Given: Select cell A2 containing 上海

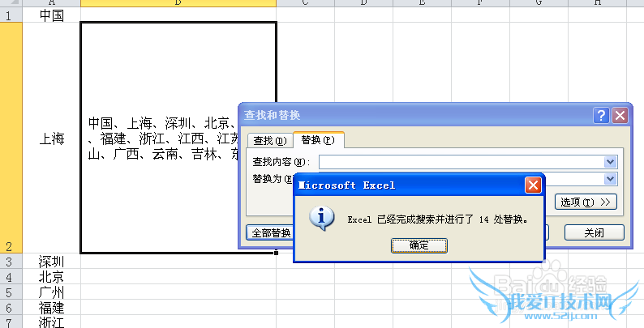Looking at the screenshot, I should (x=51, y=138).
